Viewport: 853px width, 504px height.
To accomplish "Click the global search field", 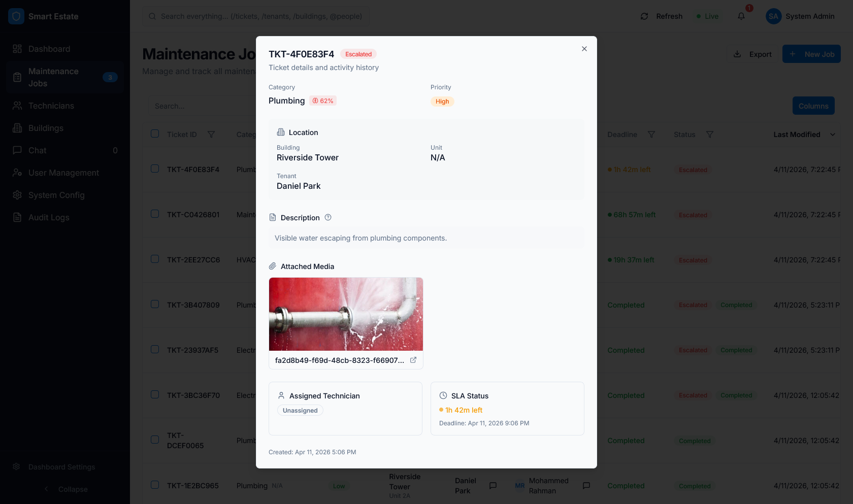I will coord(256,16).
